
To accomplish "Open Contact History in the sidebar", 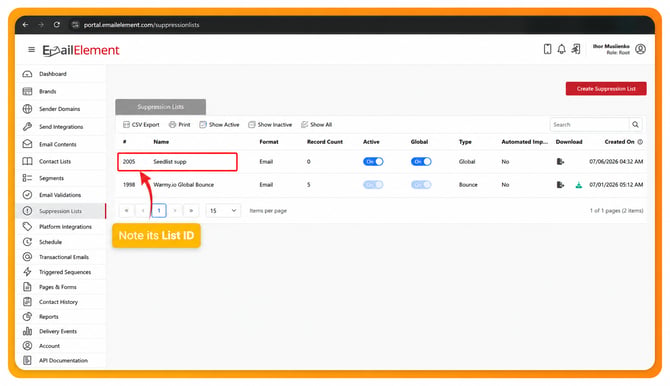I will 60,302.
